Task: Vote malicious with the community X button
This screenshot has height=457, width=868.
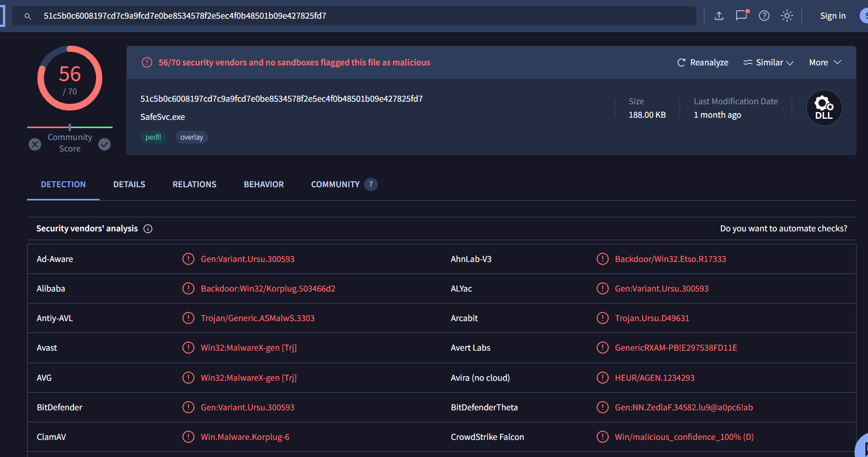Action: [35, 144]
